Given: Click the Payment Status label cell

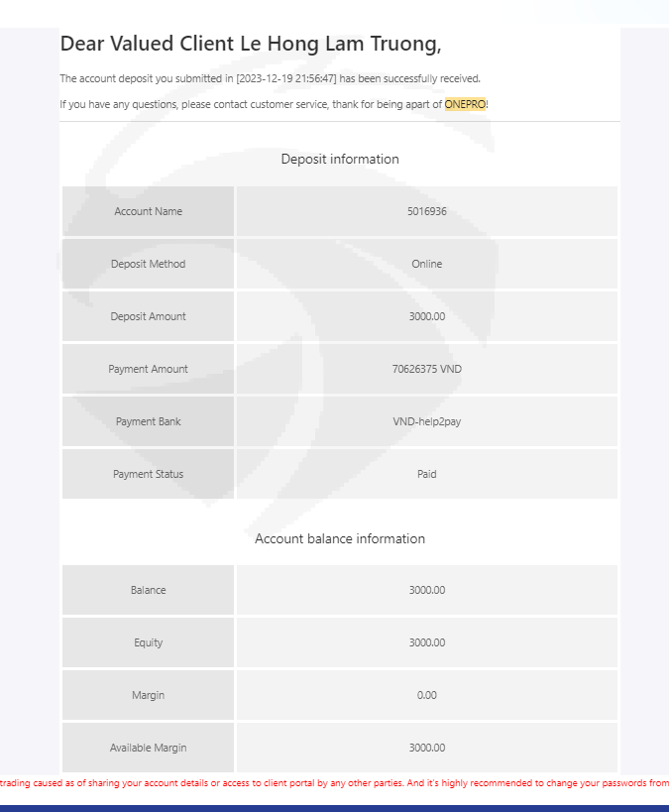Looking at the screenshot, I should [x=149, y=474].
